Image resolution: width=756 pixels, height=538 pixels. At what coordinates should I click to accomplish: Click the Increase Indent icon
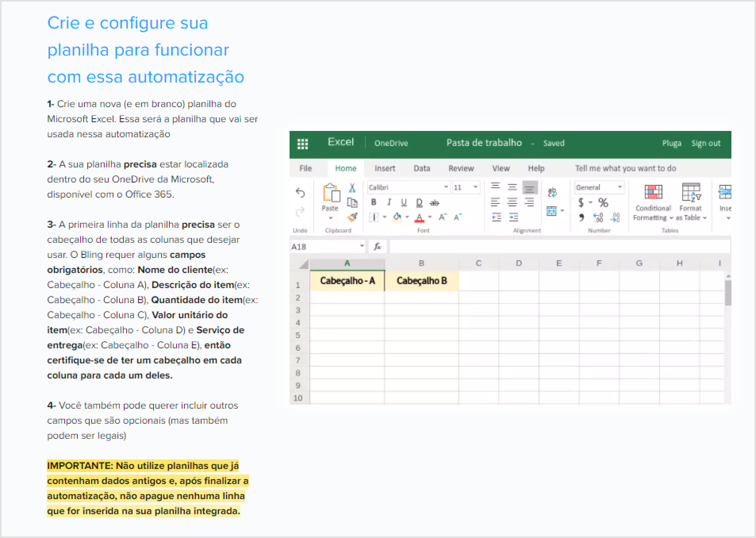pyautogui.click(x=513, y=217)
